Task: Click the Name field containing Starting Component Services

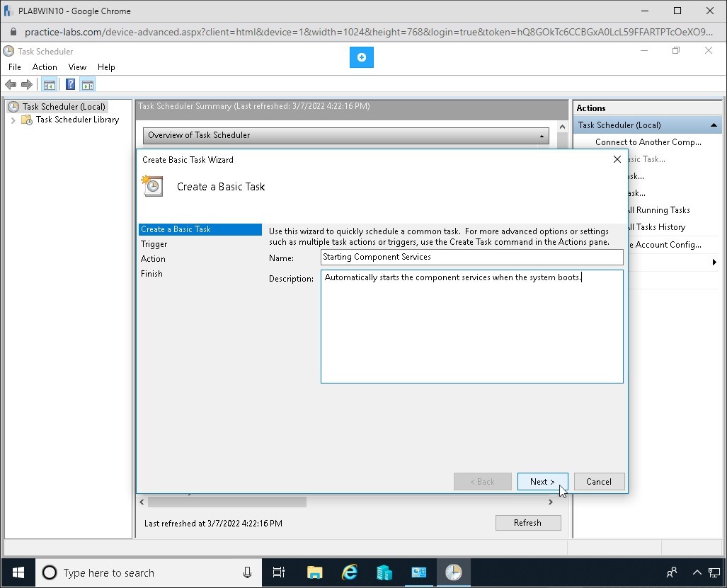Action: coord(472,257)
